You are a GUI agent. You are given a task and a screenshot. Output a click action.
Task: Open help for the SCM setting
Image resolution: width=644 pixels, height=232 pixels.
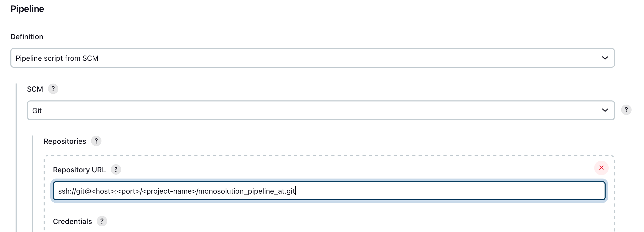(53, 89)
